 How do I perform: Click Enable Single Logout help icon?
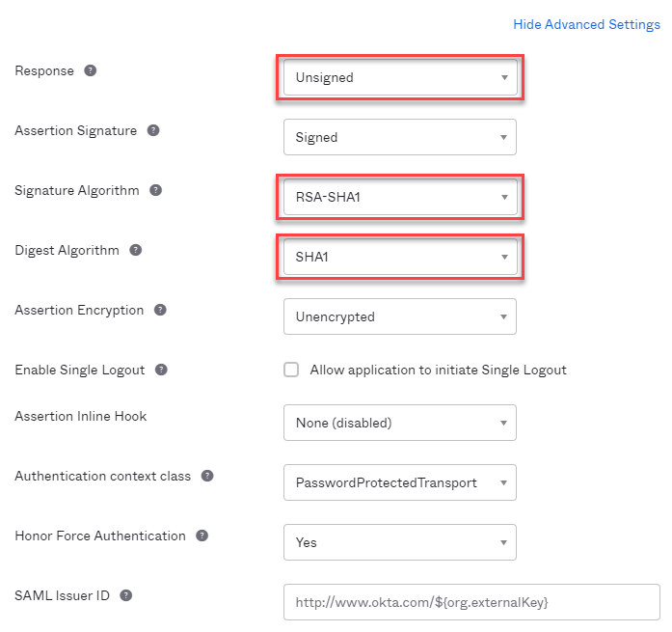click(x=161, y=370)
